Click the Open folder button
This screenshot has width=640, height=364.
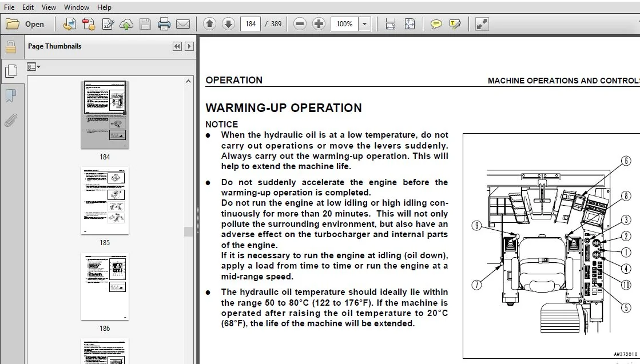pyautogui.click(x=25, y=24)
